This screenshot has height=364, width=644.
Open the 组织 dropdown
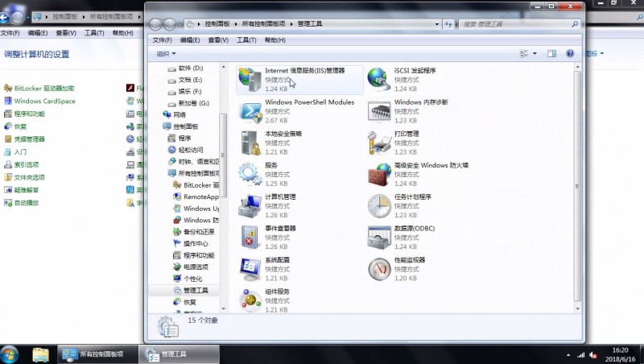click(167, 54)
